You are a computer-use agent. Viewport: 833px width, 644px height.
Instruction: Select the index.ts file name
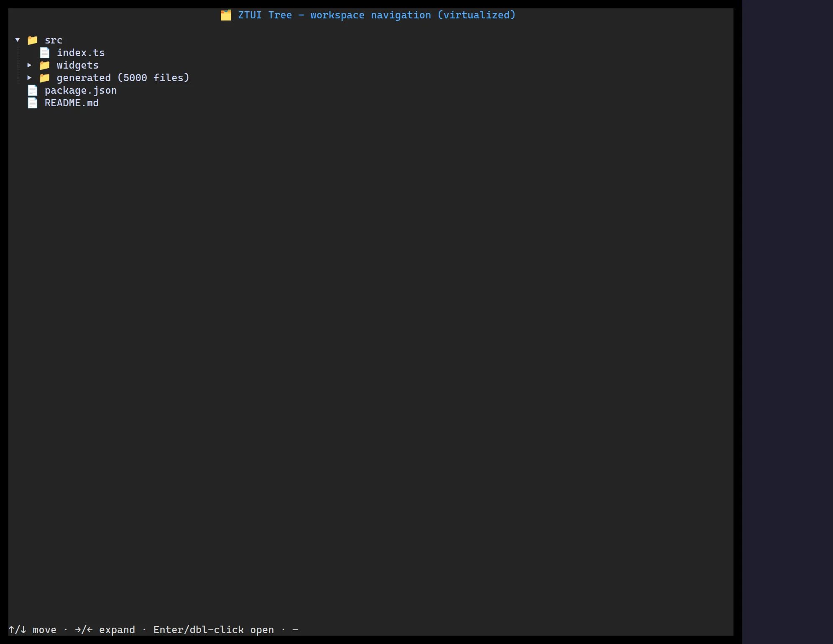(x=81, y=53)
